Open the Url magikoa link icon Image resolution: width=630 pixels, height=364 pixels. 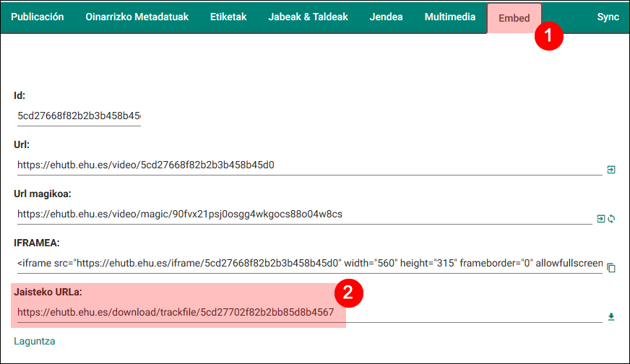600,219
